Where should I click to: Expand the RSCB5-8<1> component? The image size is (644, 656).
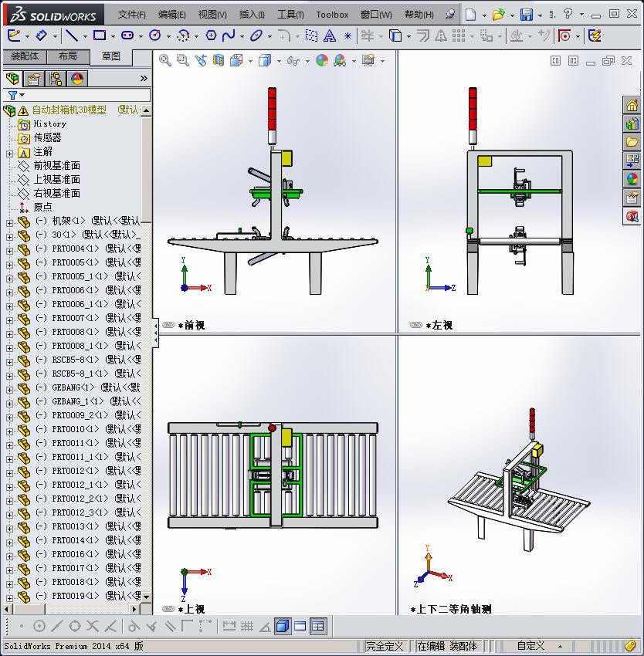[x=9, y=362]
